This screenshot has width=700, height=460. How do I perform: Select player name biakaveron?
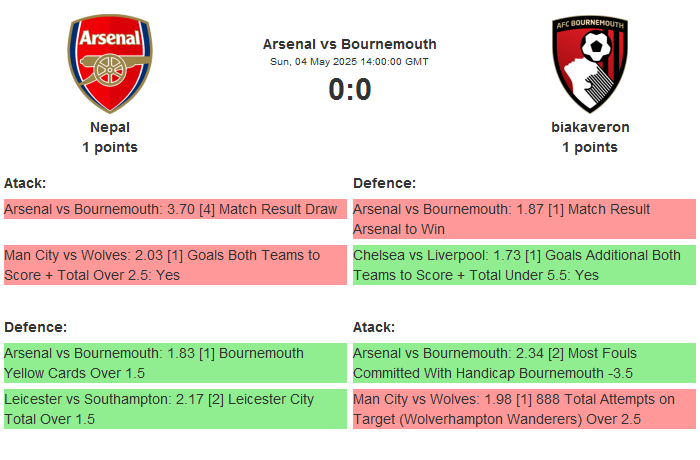click(x=590, y=127)
